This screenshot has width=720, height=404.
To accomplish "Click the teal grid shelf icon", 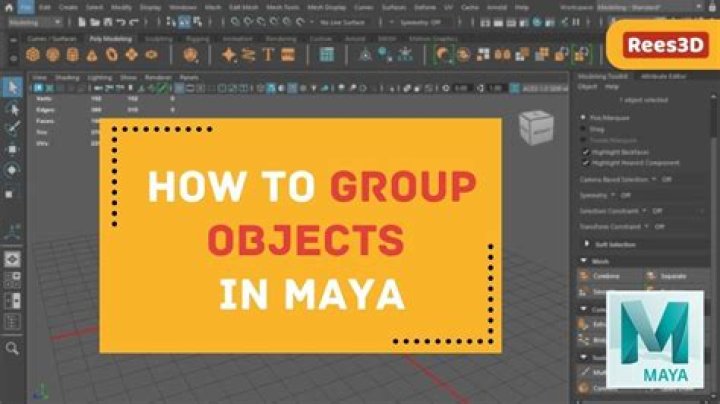I will coord(326,55).
